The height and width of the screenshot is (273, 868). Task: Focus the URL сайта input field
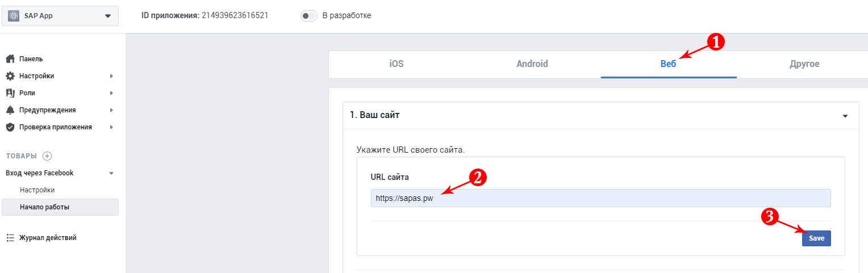[601, 198]
